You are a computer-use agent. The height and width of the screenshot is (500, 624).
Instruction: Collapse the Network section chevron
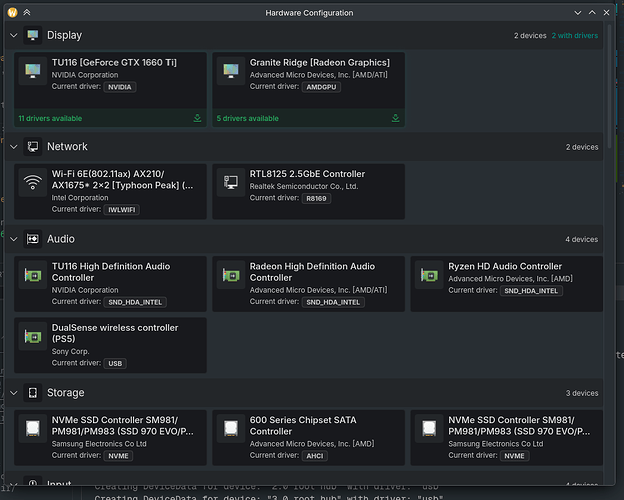click(13, 147)
